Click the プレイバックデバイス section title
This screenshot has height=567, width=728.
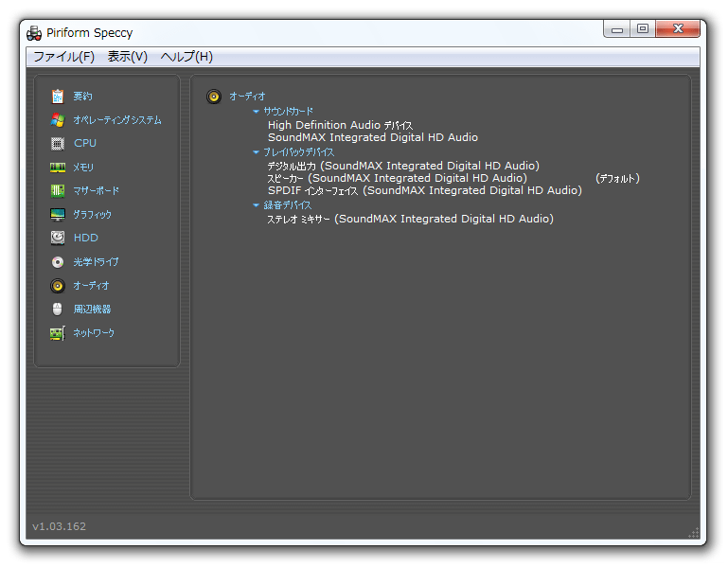(x=298, y=151)
